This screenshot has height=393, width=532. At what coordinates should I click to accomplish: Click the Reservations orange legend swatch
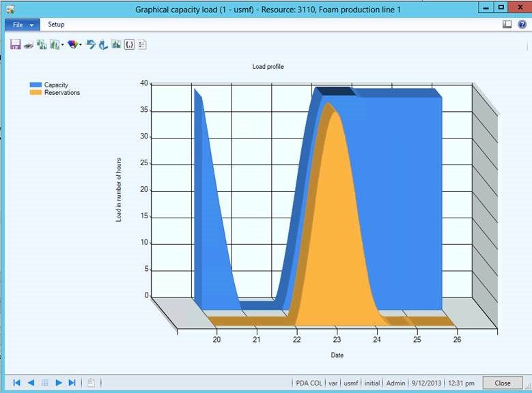pos(36,93)
